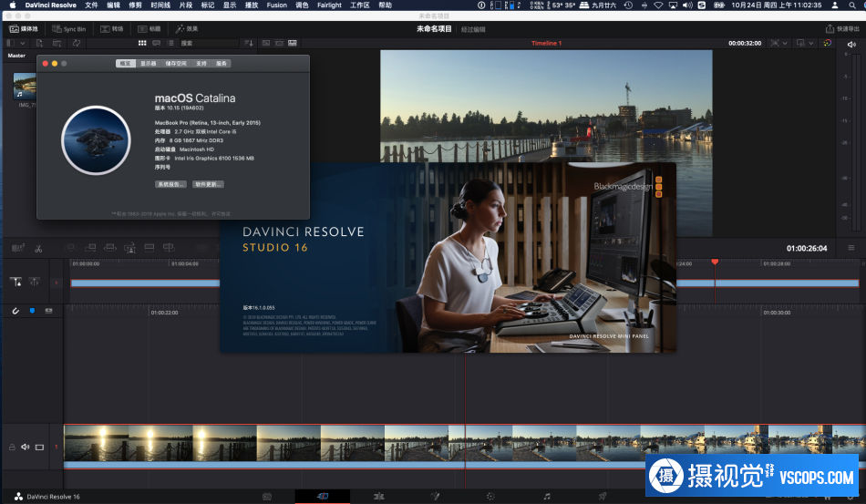Click the smart insert edit icon
The height and width of the screenshot is (504, 866).
[71, 248]
